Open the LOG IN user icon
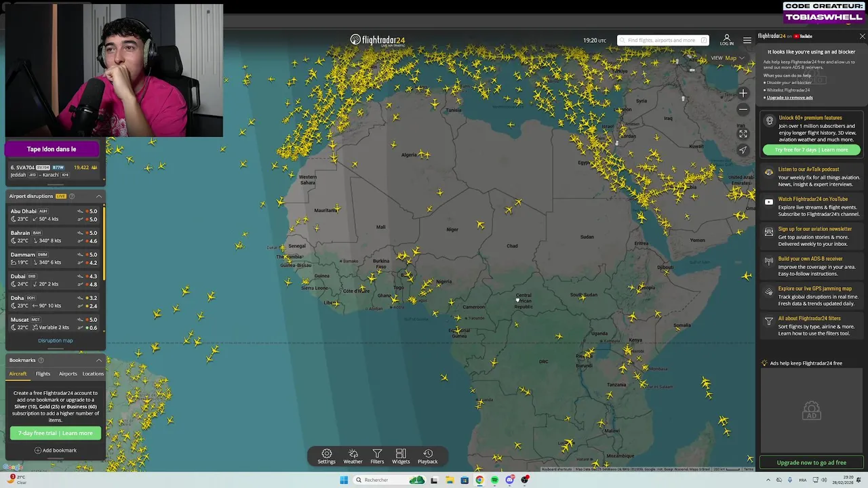The width and height of the screenshot is (868, 488). pos(727,40)
